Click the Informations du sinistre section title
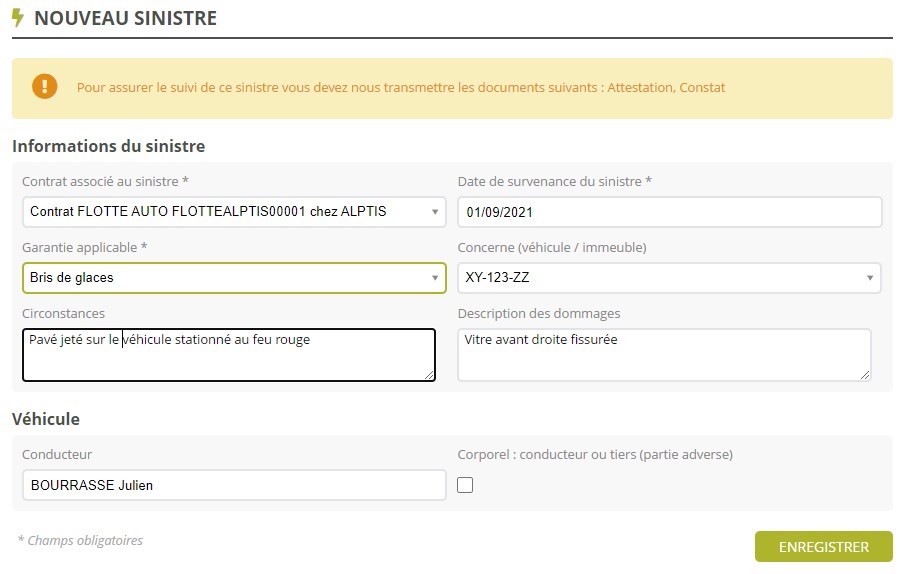This screenshot has height=574, width=902. (x=108, y=146)
